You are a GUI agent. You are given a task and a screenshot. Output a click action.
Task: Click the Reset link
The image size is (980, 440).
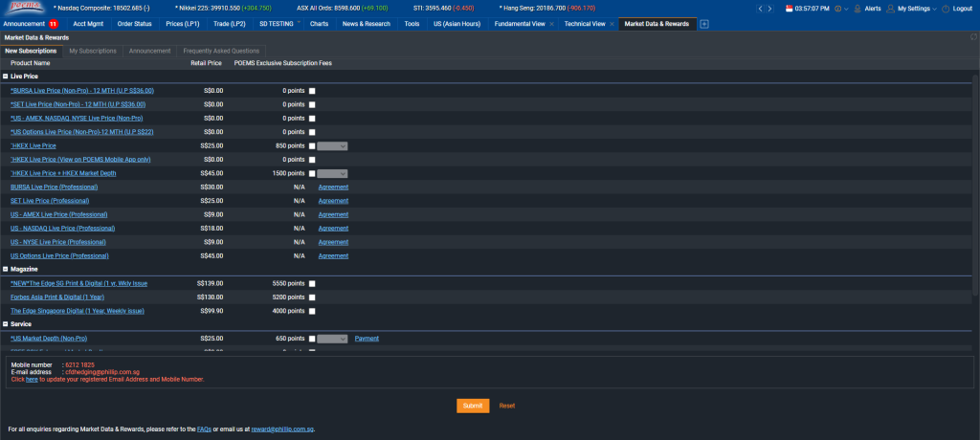point(507,406)
